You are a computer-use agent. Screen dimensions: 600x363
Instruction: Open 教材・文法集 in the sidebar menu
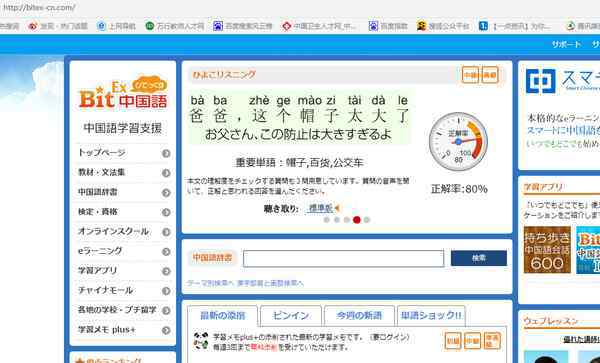pos(101,173)
